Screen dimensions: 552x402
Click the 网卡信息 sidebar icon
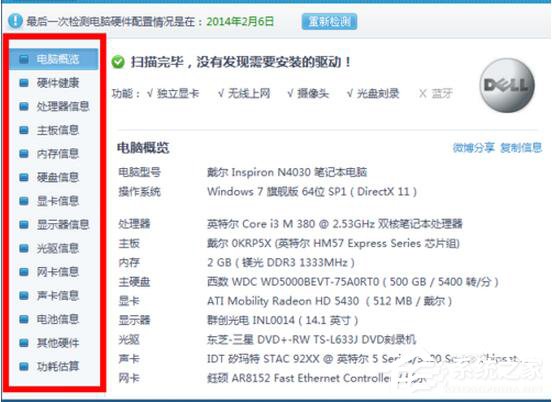click(x=24, y=272)
